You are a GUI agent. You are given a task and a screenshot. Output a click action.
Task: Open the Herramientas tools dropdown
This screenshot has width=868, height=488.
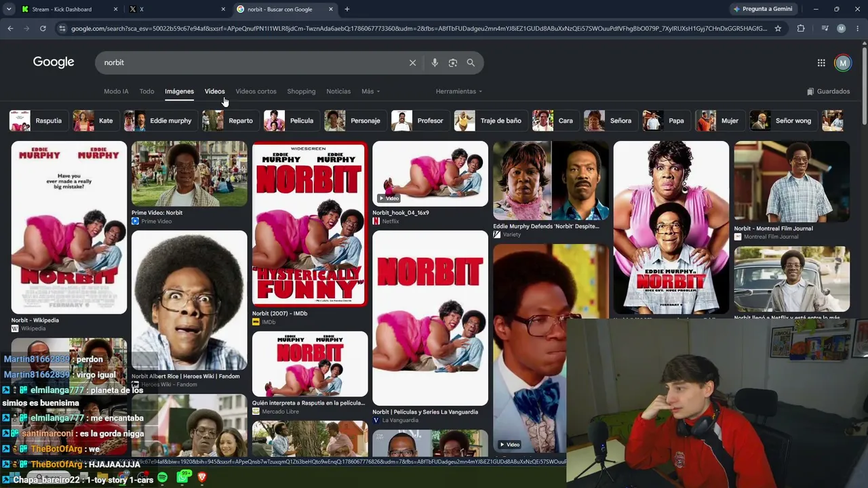(459, 91)
